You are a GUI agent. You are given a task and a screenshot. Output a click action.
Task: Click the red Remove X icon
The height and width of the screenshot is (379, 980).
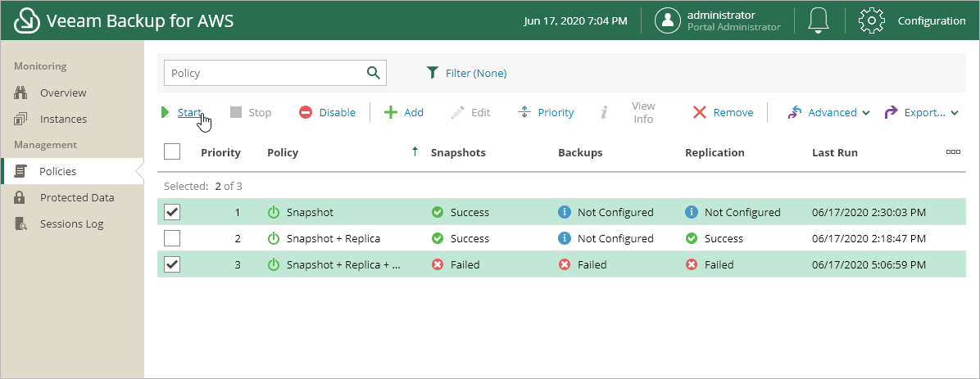pos(700,112)
